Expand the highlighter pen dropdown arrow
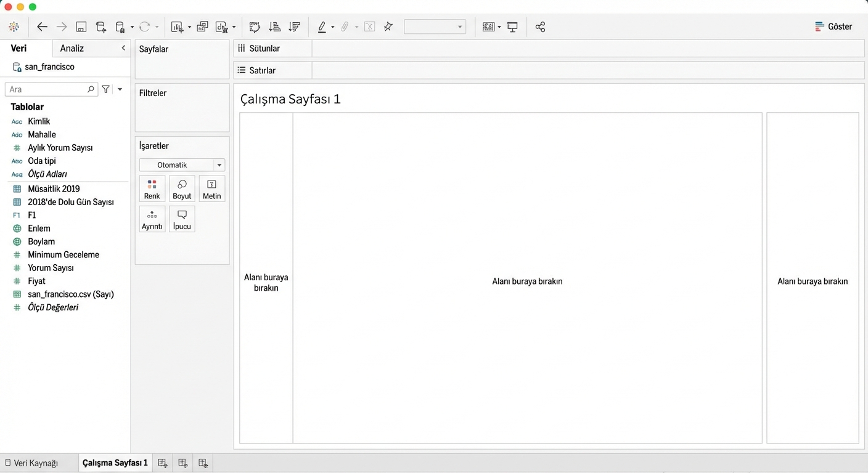 pyautogui.click(x=333, y=27)
